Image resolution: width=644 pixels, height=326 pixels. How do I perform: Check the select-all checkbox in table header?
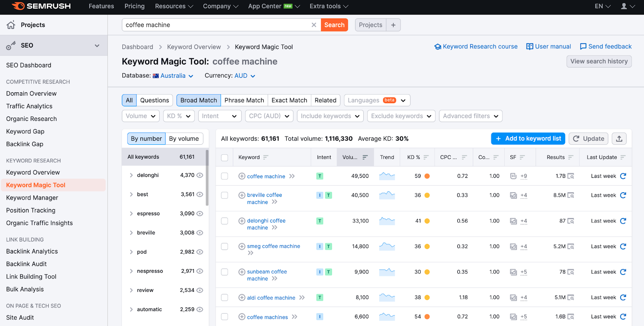tap(225, 158)
